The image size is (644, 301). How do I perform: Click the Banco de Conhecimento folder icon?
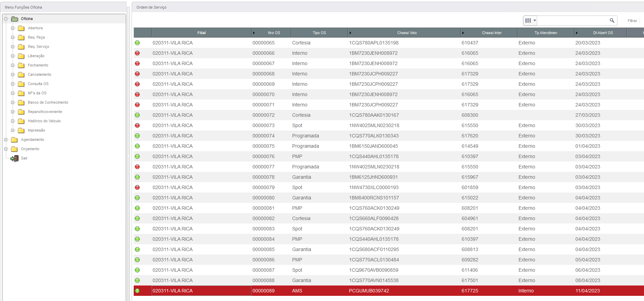[x=21, y=103]
